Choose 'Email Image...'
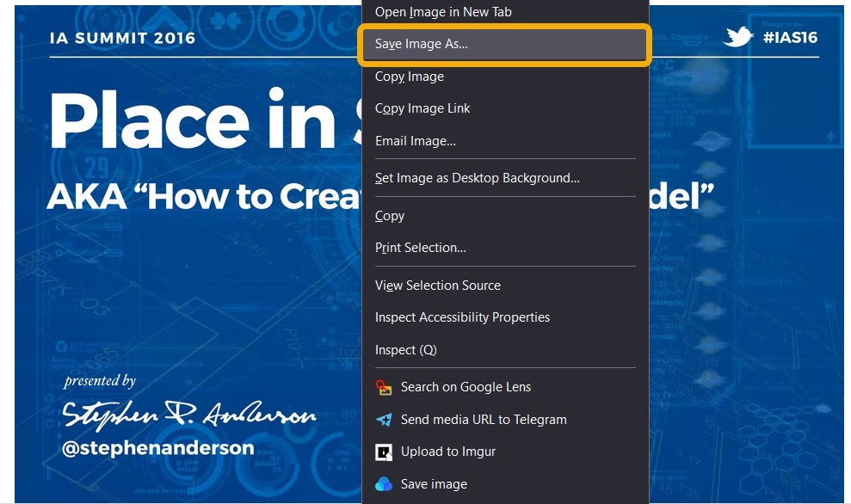Image resolution: width=851 pixels, height=504 pixels. click(416, 141)
